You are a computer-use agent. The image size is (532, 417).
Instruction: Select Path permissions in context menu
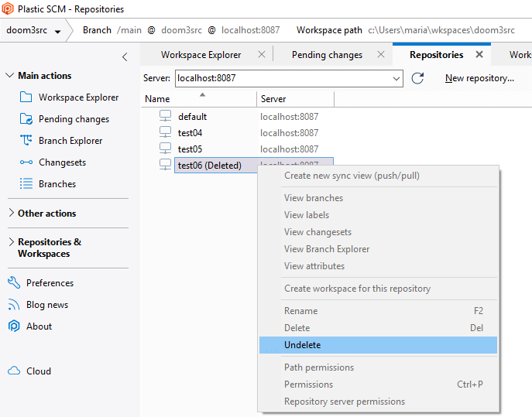[x=378, y=367]
